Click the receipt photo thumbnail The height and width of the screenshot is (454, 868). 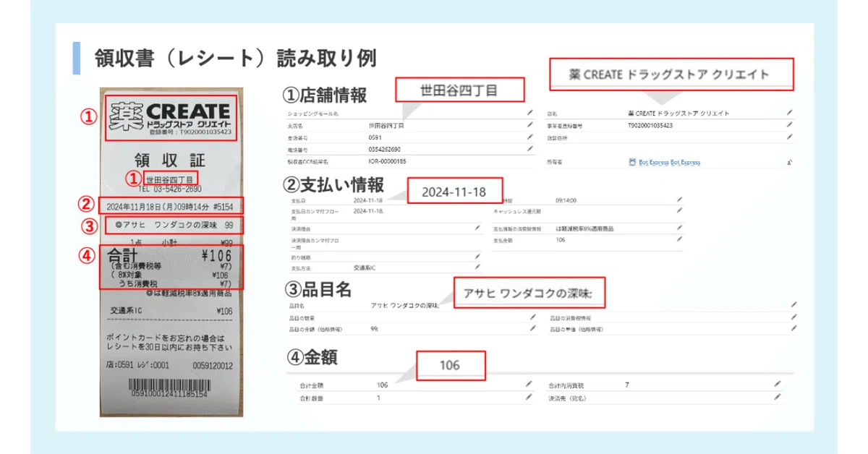(171, 253)
